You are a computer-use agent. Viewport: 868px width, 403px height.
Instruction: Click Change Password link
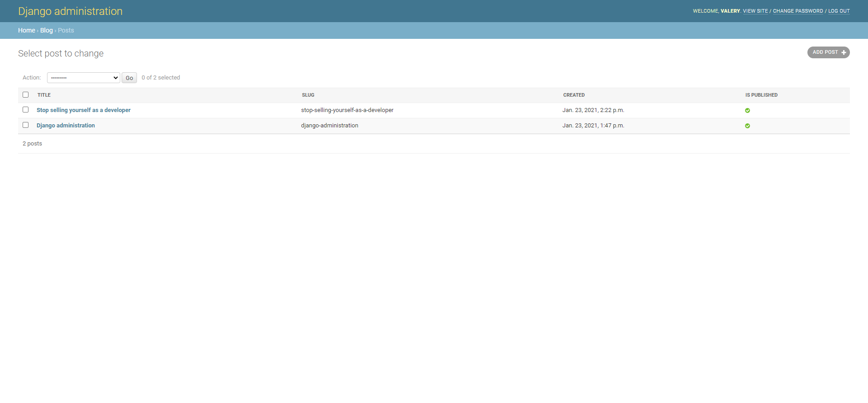tap(798, 11)
